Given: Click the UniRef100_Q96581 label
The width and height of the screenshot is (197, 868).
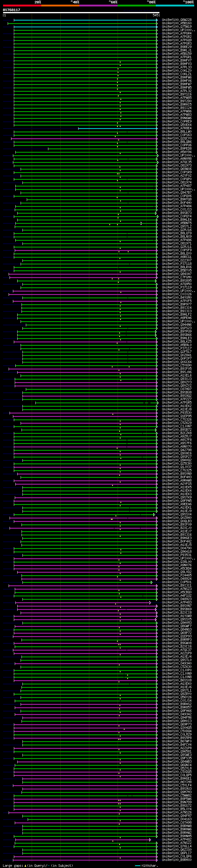Looking at the screenshot, I should (177, 751).
